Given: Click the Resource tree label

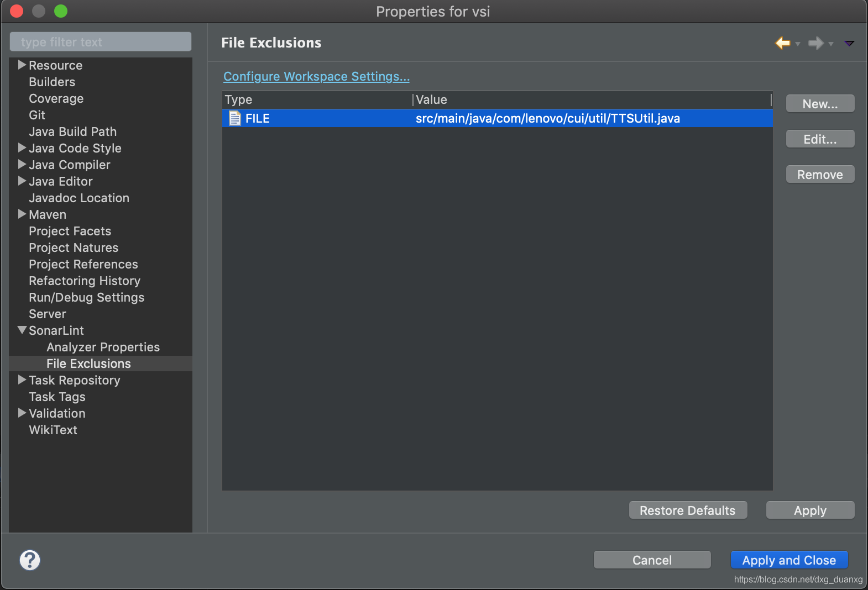Looking at the screenshot, I should coord(56,65).
